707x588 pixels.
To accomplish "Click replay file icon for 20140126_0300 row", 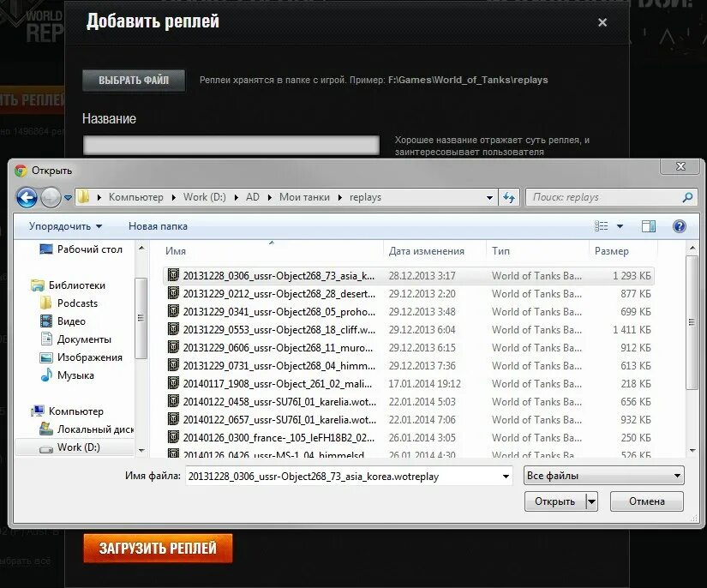I will pos(173,437).
